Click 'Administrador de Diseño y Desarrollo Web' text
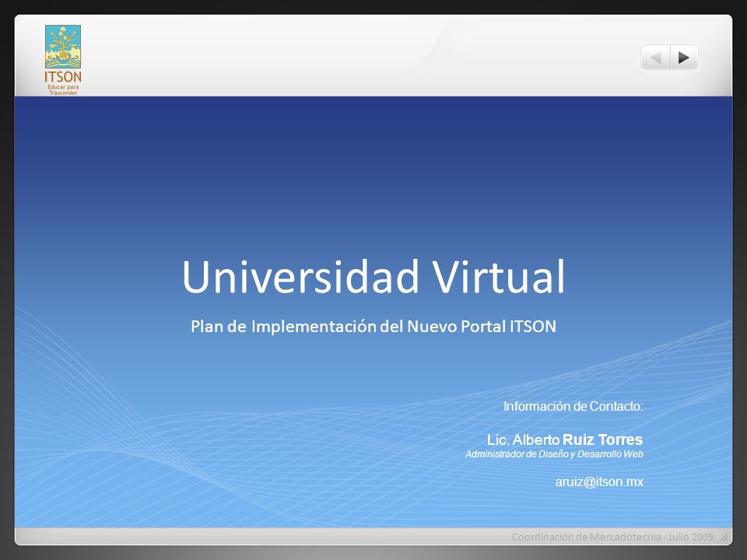747x560 pixels. click(554, 453)
